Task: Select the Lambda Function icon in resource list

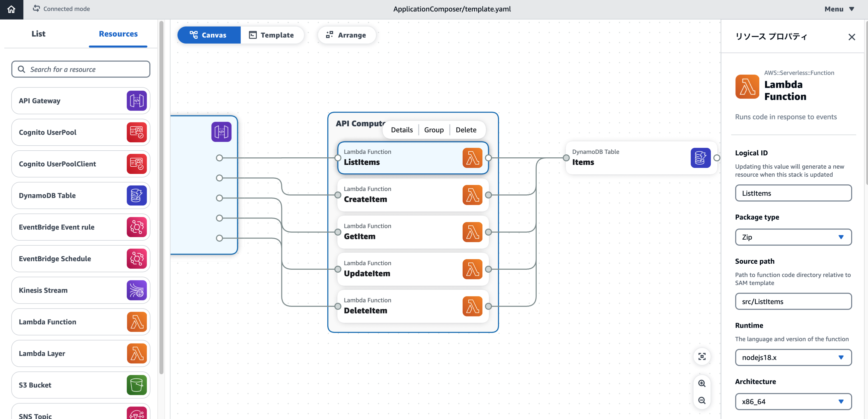Action: (x=136, y=322)
